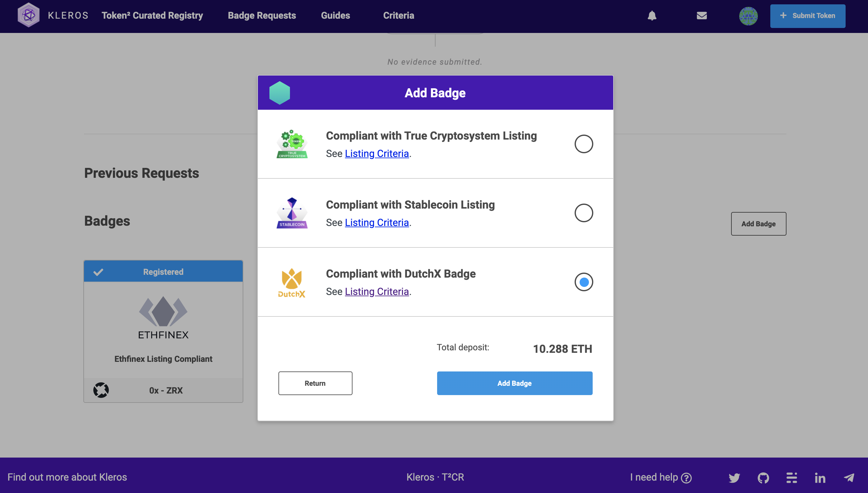The height and width of the screenshot is (493, 868).
Task: Click the user avatar identicon
Action: coord(748,16)
